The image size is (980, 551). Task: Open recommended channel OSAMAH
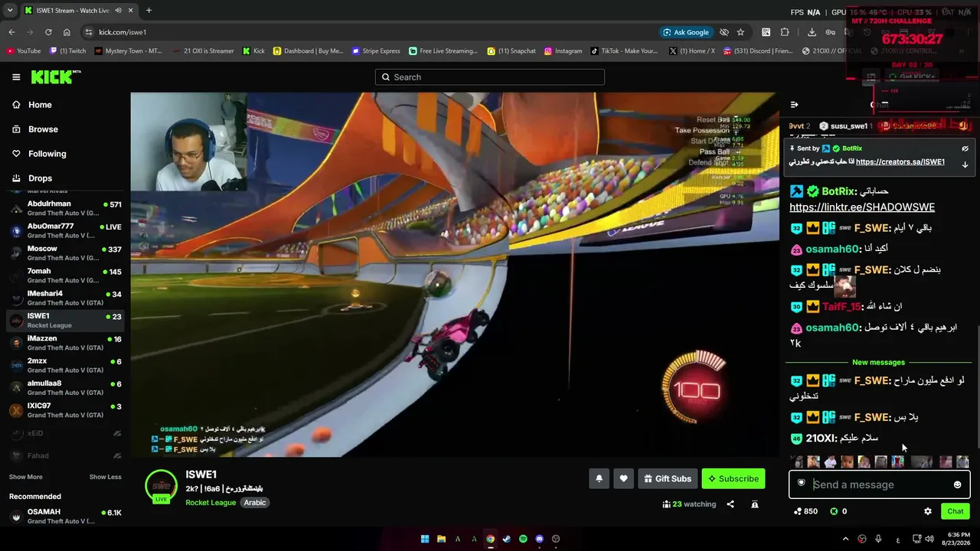[65, 517]
